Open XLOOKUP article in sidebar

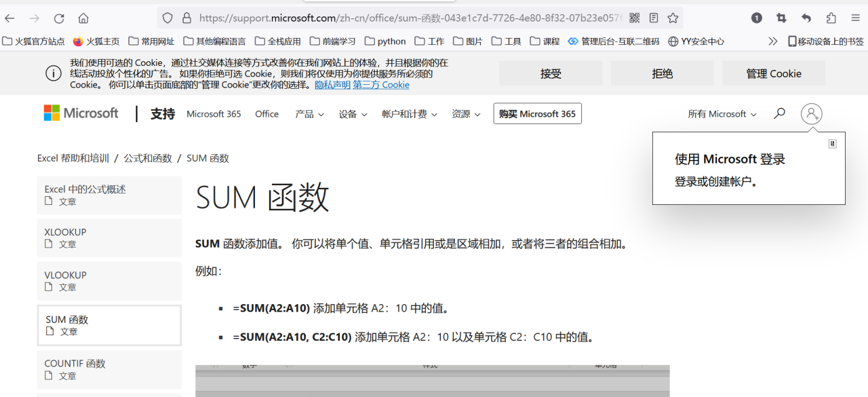click(109, 238)
